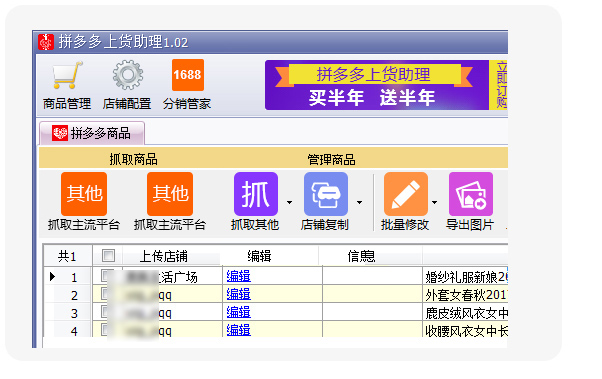Select row 2 via its row number
602x379 pixels.
pyautogui.click(x=74, y=295)
